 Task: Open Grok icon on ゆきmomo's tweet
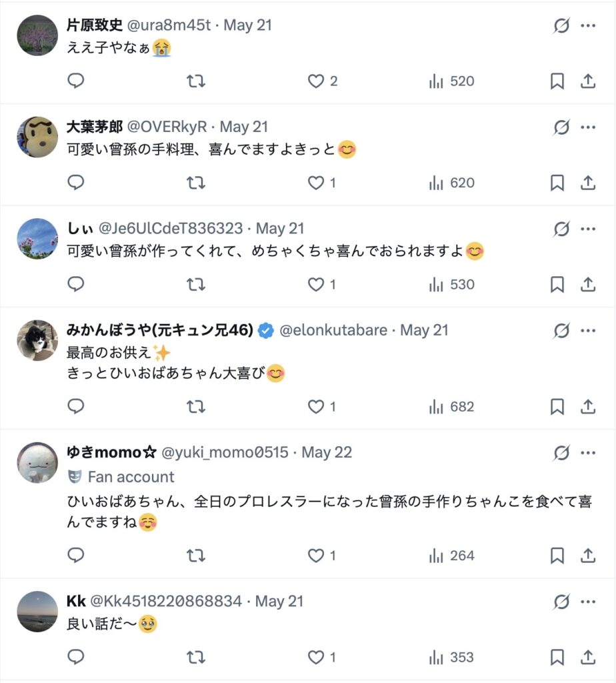tap(561, 454)
